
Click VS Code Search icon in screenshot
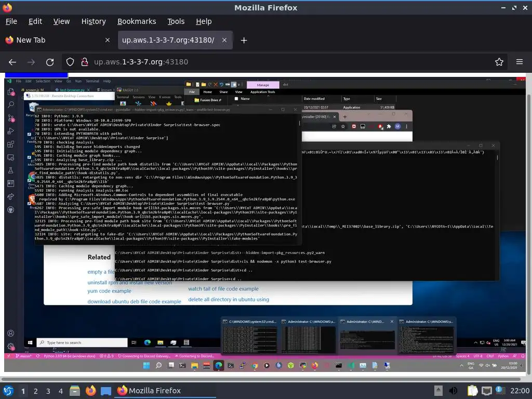point(11,105)
